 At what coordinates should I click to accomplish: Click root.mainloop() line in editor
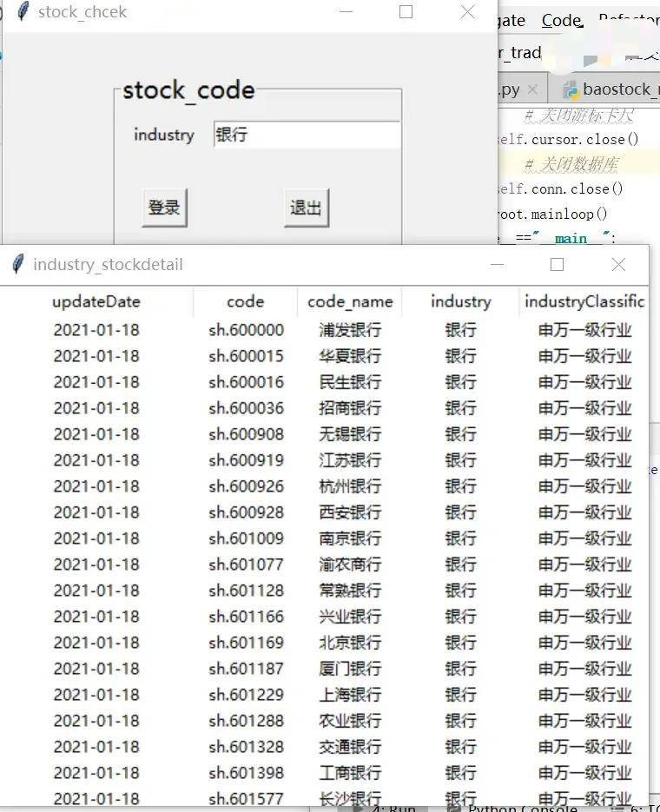[x=553, y=214]
